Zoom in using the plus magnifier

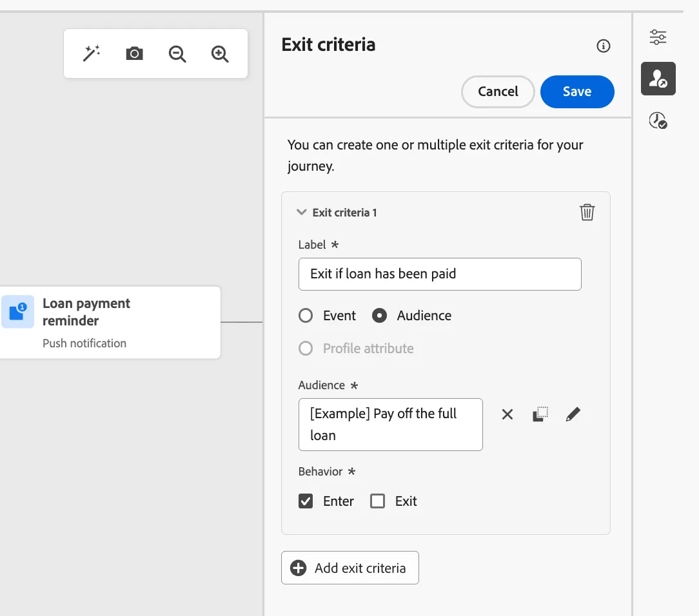tap(220, 54)
